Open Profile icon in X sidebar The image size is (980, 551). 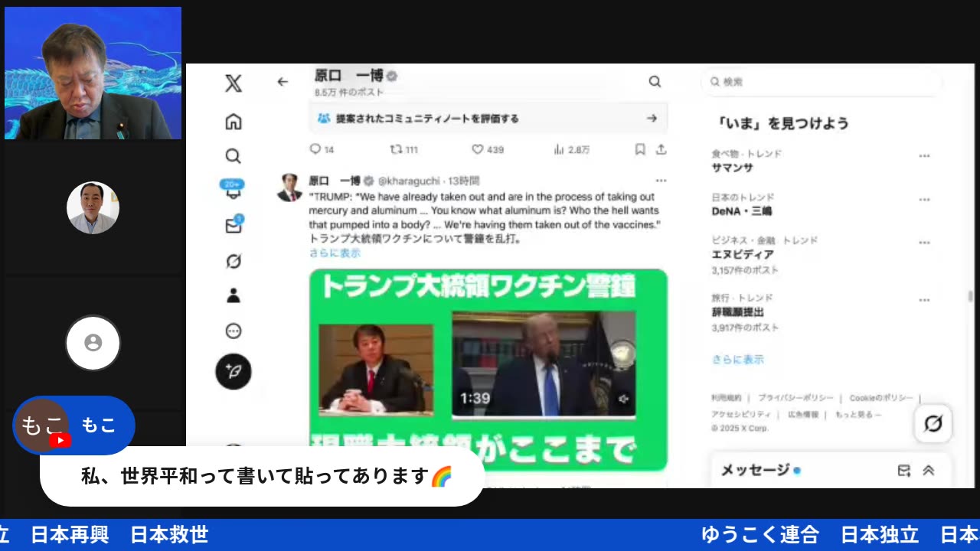[234, 295]
